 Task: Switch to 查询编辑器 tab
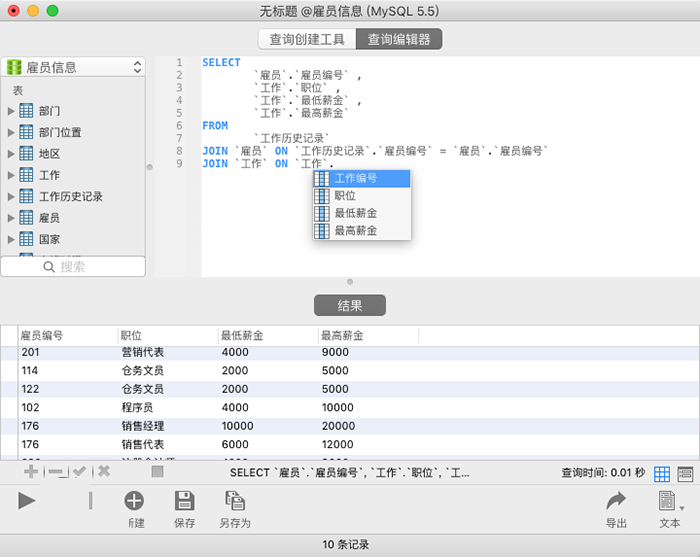[x=399, y=39]
